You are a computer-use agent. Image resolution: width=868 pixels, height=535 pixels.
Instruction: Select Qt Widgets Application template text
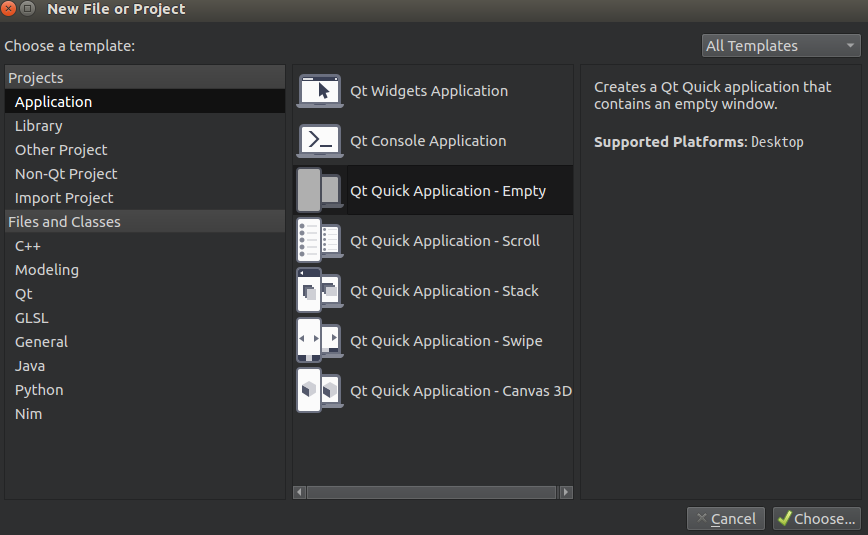(x=429, y=91)
